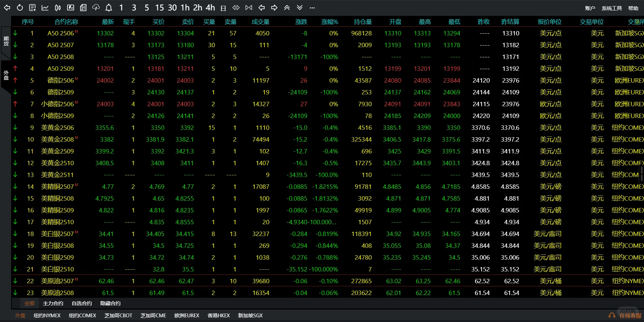Filter by 纽约COMEX exchange
Image resolution: width=644 pixels, height=322 pixels.
tap(83, 316)
